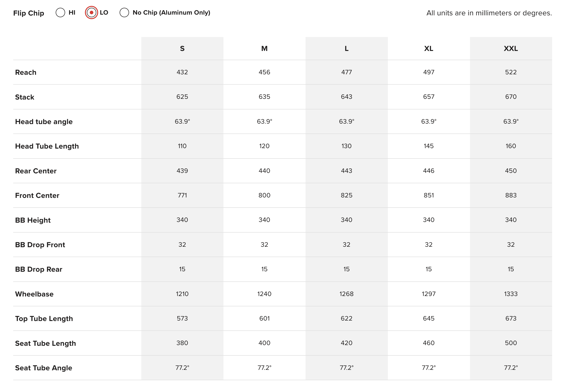This screenshot has width=562, height=392.
Task: Click the Reach row label
Action: pos(26,72)
